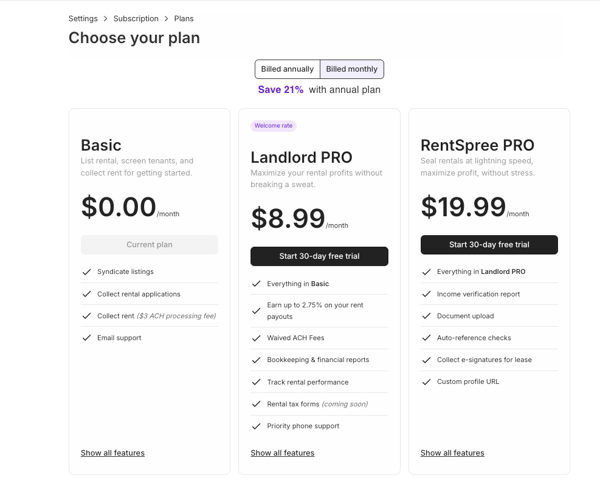The image size is (600, 486).
Task: Switch to Billed annually option
Action: point(287,69)
